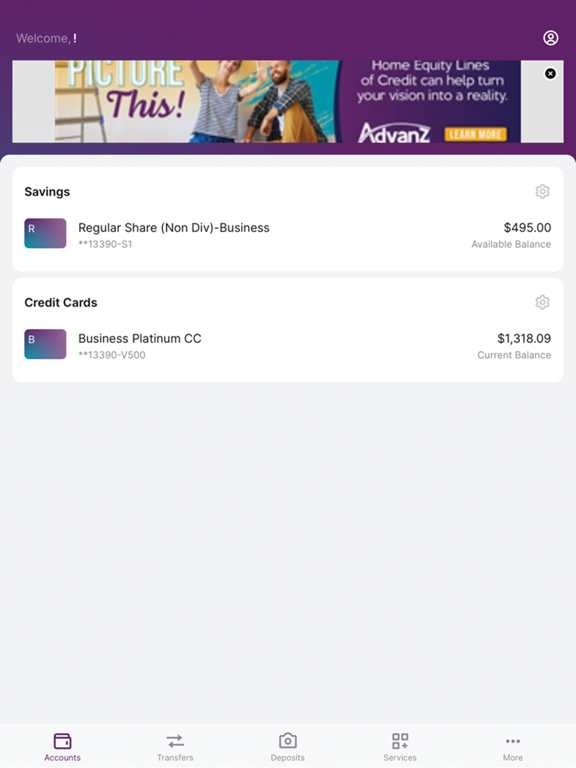Viewport: 576px width, 768px height.
Task: Select the Accounts tab
Action: (x=62, y=747)
